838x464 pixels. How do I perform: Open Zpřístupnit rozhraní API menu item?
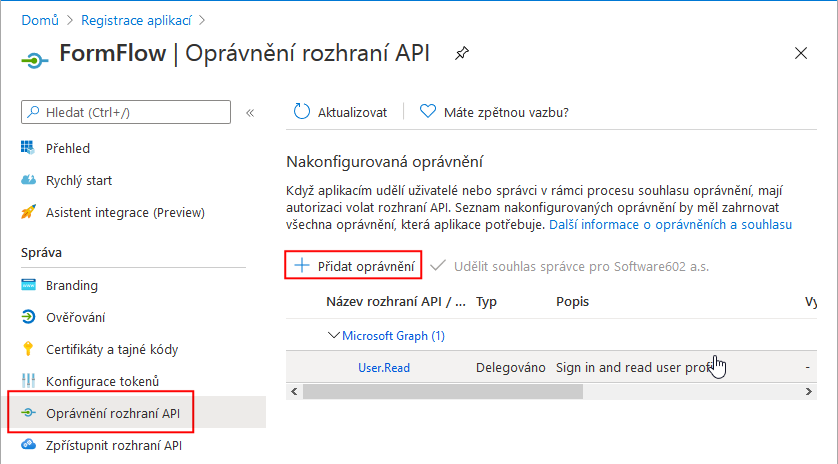click(113, 445)
